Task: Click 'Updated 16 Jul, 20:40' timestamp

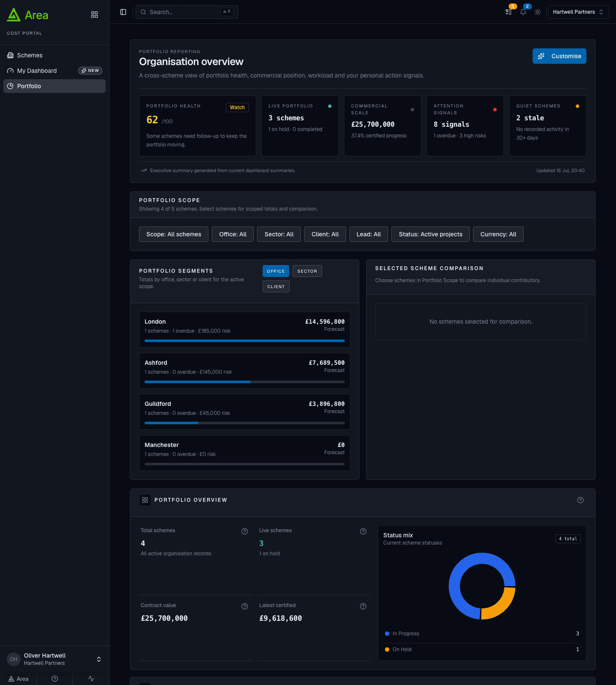Action: tap(560, 170)
